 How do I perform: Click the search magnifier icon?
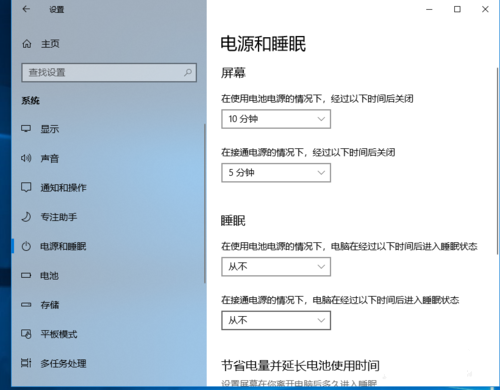[x=188, y=72]
